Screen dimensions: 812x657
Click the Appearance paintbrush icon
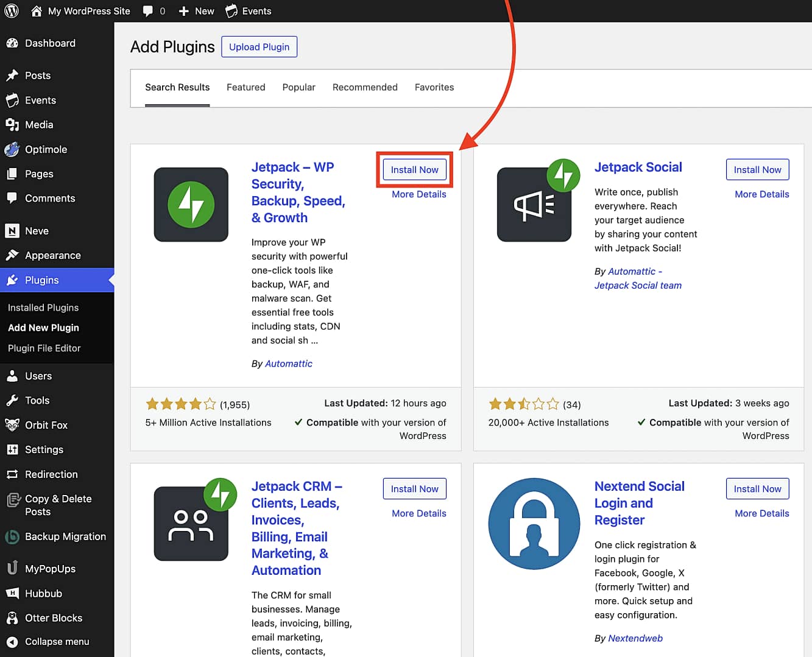point(12,256)
